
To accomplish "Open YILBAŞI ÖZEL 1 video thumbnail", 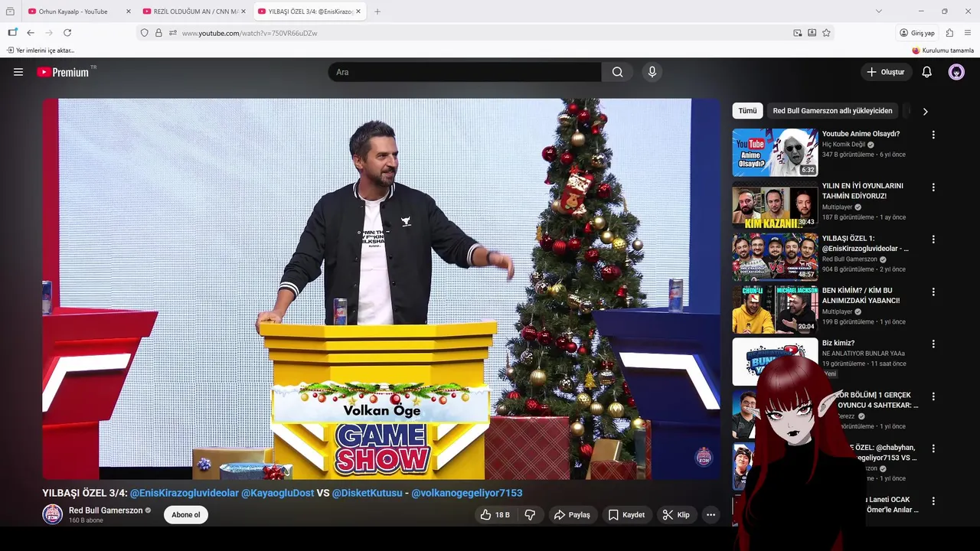I will click(775, 257).
